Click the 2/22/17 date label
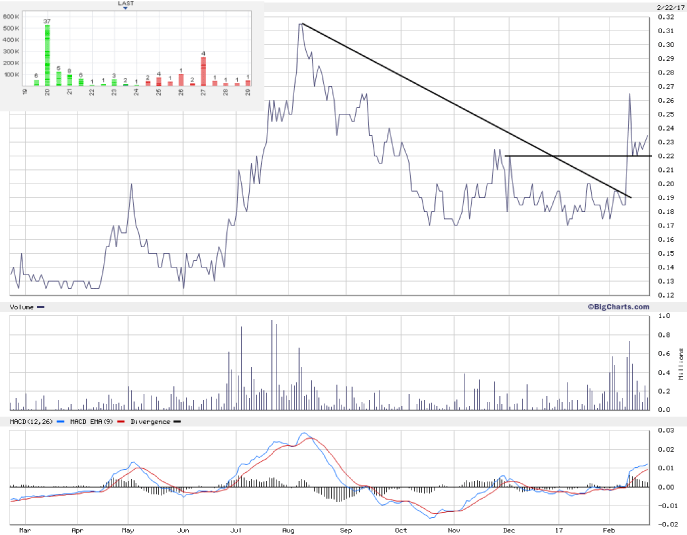This screenshot has height=535, width=687. [668, 7]
